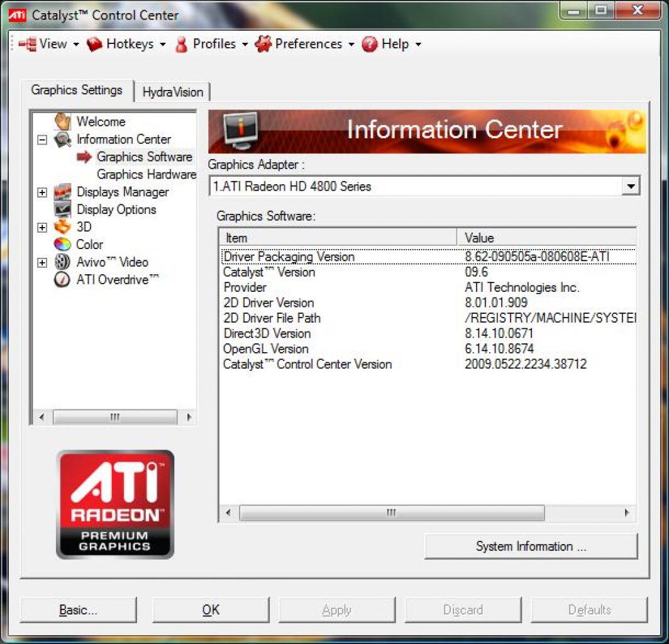Click the System Information button

click(531, 547)
